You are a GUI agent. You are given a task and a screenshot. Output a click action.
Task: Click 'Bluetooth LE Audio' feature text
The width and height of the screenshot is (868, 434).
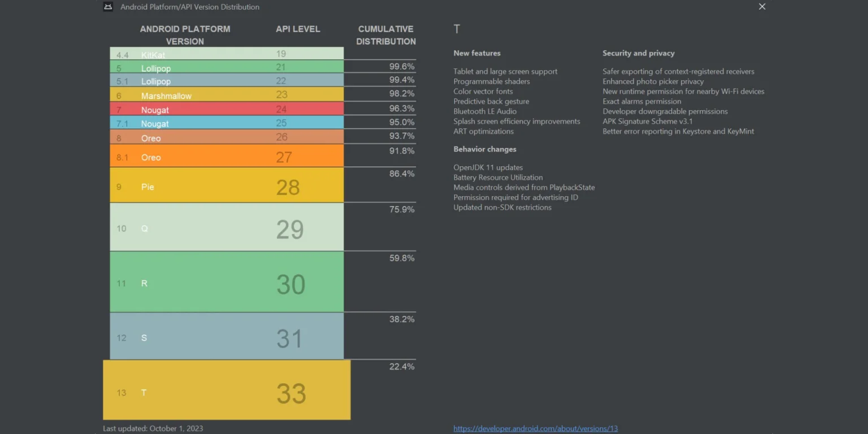point(485,111)
